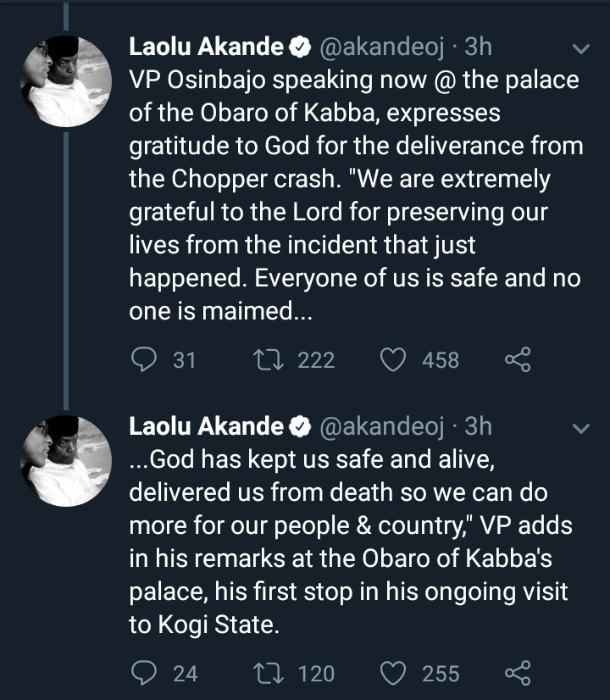Like the tweet with 458 likes
The width and height of the screenshot is (610, 700).
point(392,360)
